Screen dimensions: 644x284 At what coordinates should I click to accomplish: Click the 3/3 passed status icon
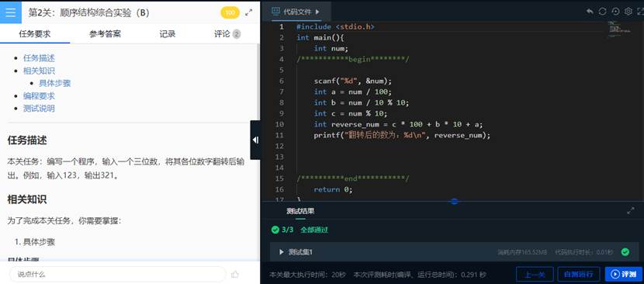tap(275, 230)
